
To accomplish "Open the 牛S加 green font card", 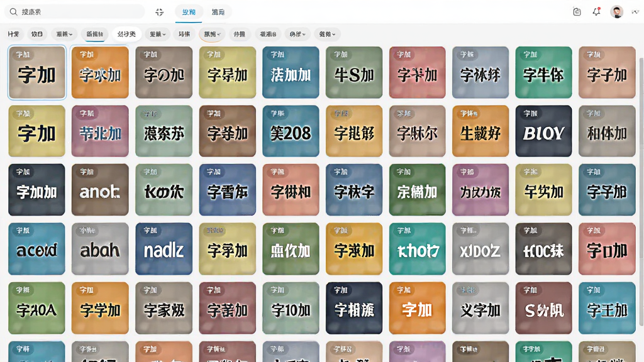I will pos(353,72).
